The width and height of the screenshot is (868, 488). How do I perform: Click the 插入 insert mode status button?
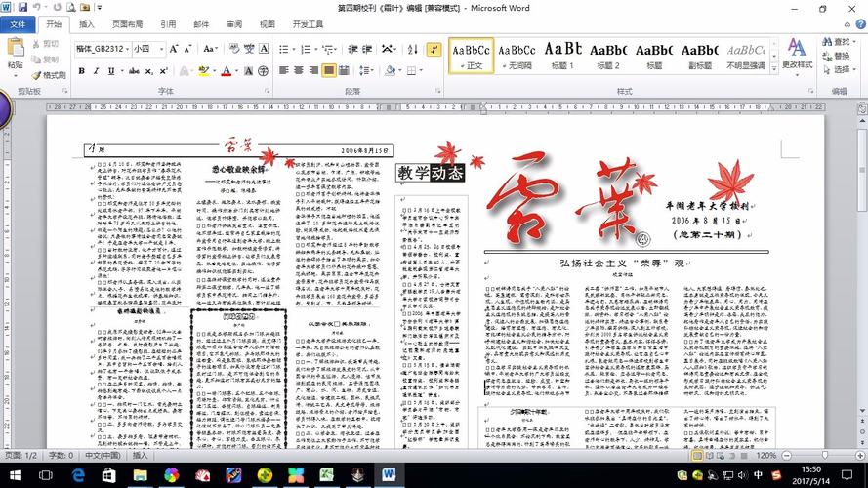140,456
